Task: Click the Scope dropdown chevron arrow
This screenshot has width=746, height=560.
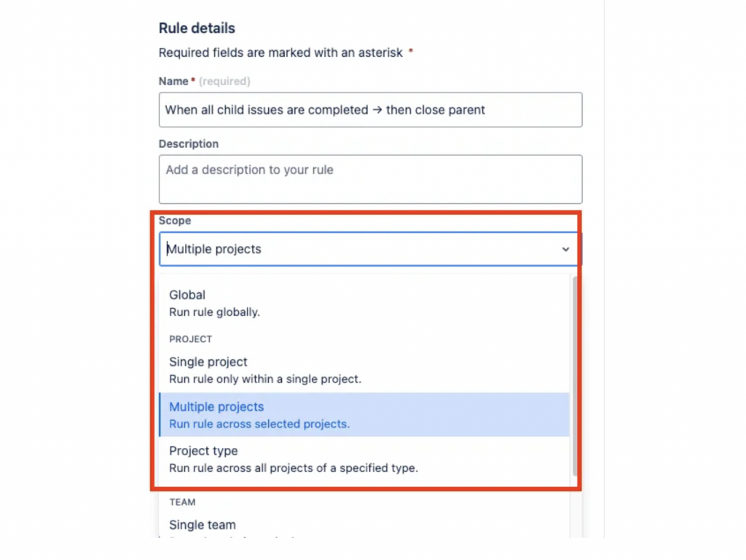Action: click(x=565, y=249)
